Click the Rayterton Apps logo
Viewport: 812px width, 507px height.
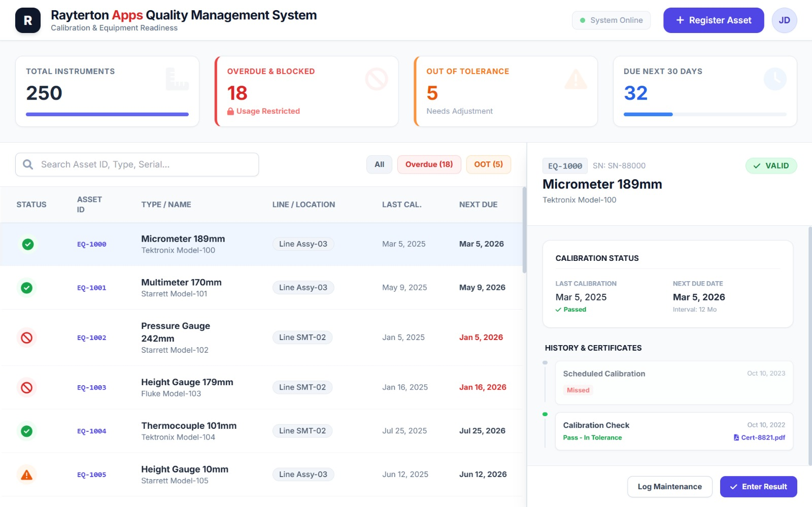pyautogui.click(x=28, y=20)
